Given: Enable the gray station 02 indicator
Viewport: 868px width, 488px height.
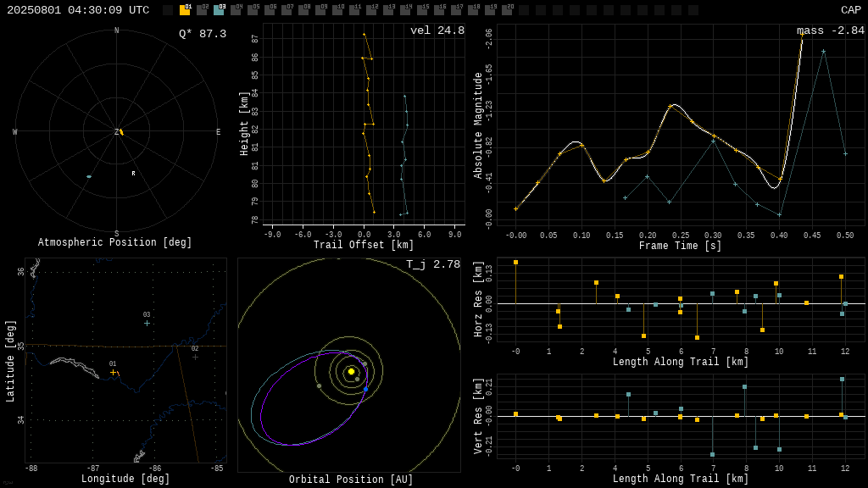Looking at the screenshot, I should pyautogui.click(x=202, y=10).
